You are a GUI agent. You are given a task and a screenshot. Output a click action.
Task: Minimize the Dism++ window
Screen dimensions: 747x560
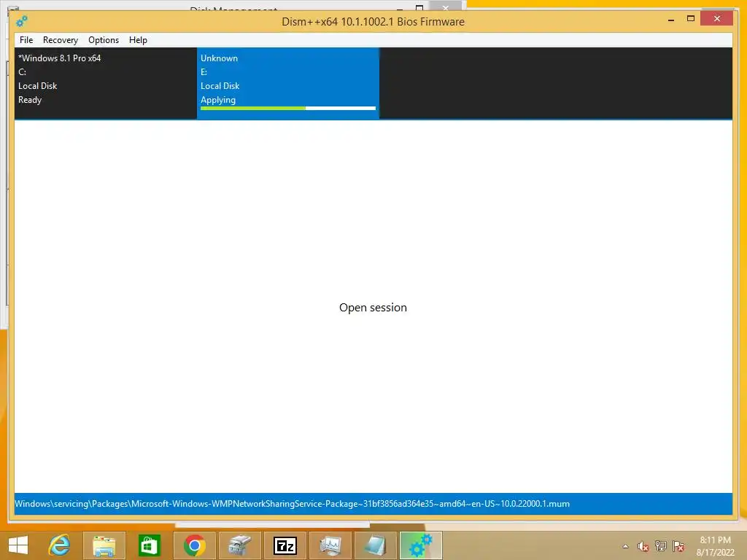(x=671, y=20)
